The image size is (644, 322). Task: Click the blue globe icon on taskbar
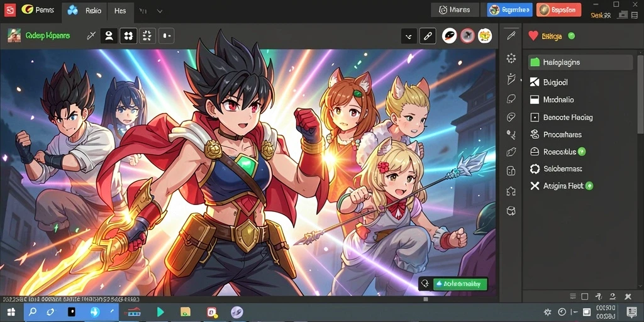pos(95,312)
